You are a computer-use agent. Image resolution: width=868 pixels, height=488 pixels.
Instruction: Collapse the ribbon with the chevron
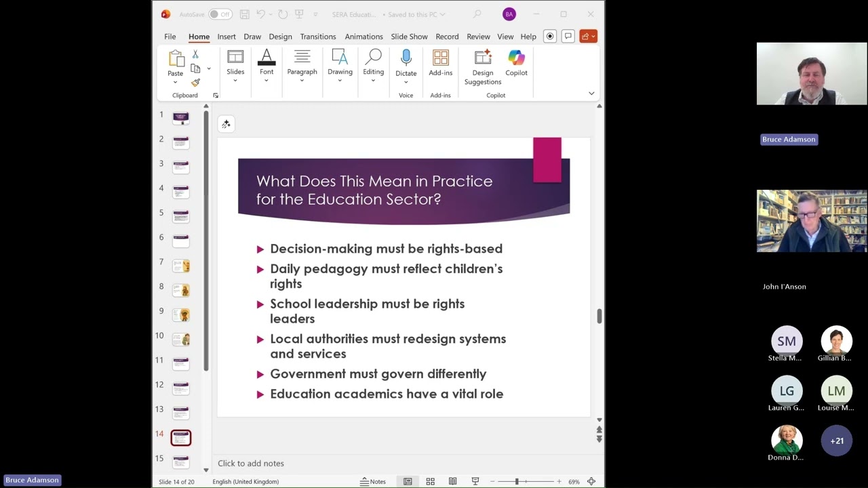(x=591, y=94)
